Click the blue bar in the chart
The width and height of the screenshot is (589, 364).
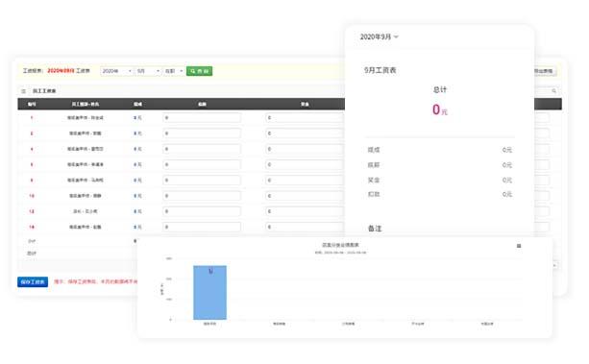[x=209, y=293]
